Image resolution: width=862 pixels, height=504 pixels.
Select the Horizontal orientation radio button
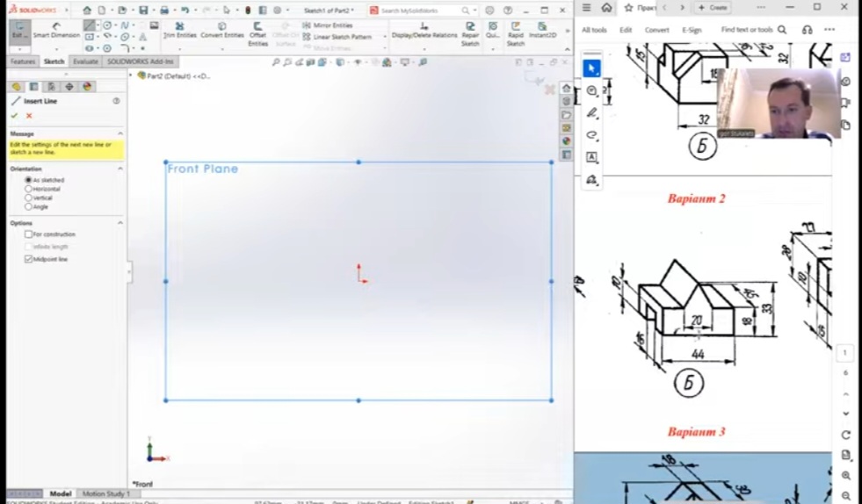pos(29,189)
